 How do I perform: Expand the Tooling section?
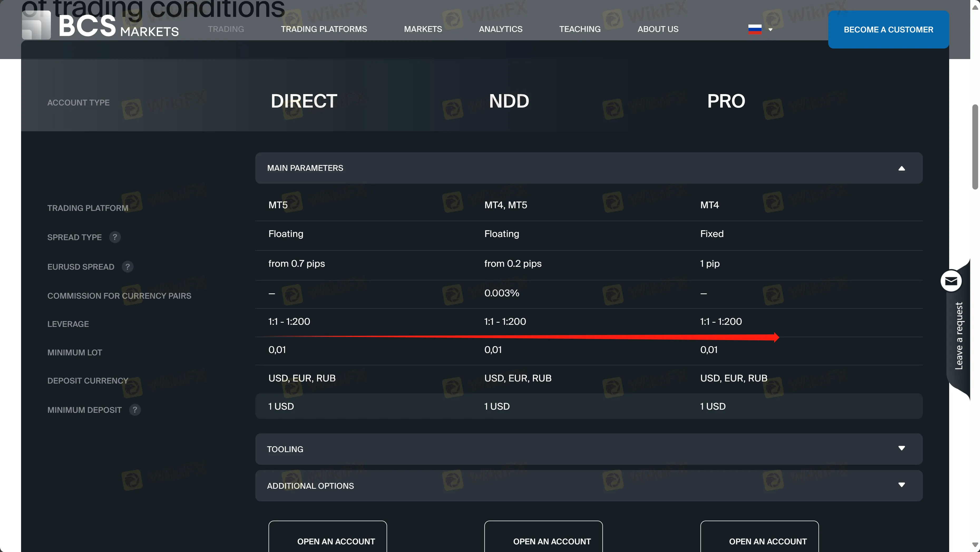[x=901, y=448]
